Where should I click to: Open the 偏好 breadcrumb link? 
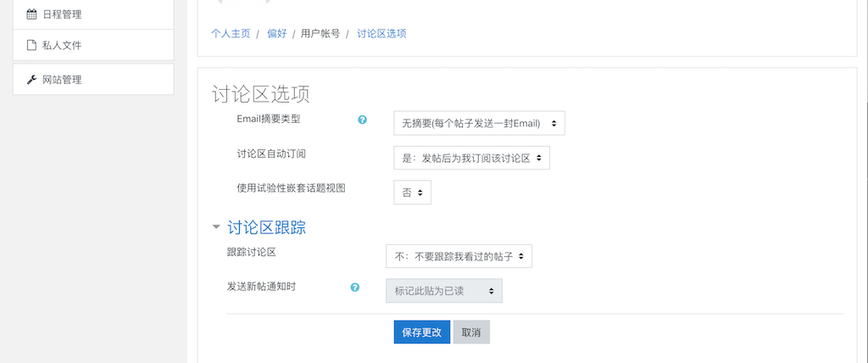[x=277, y=34]
